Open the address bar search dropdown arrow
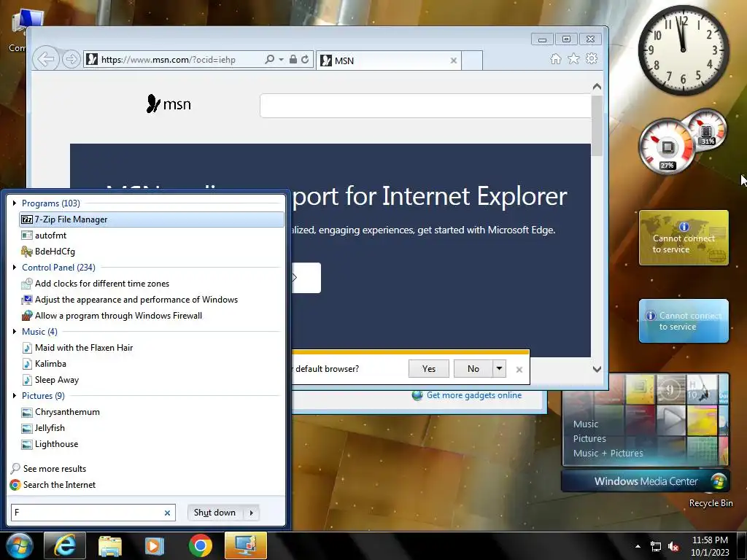 point(281,60)
